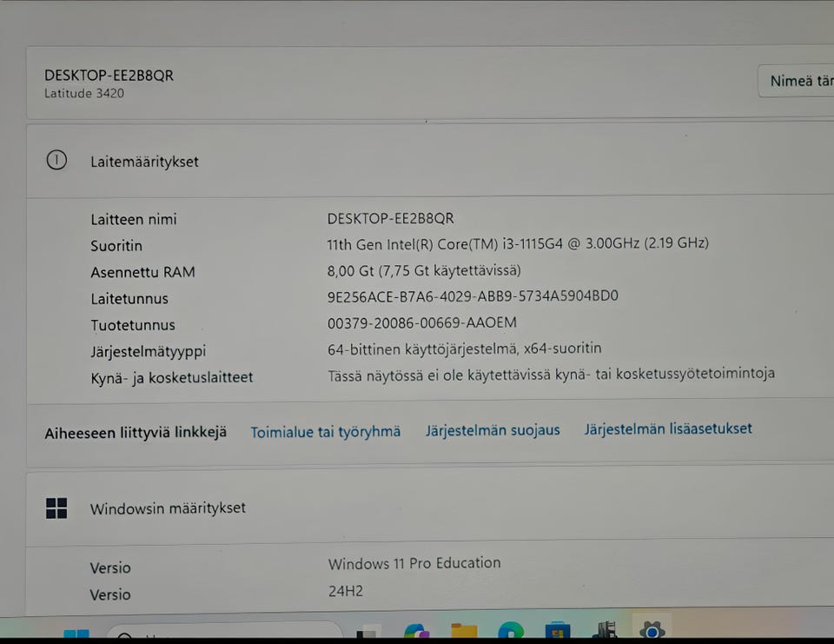The width and height of the screenshot is (834, 644).
Task: Click the Kynä- ja kosketuslaitteet label
Action: coord(172,378)
